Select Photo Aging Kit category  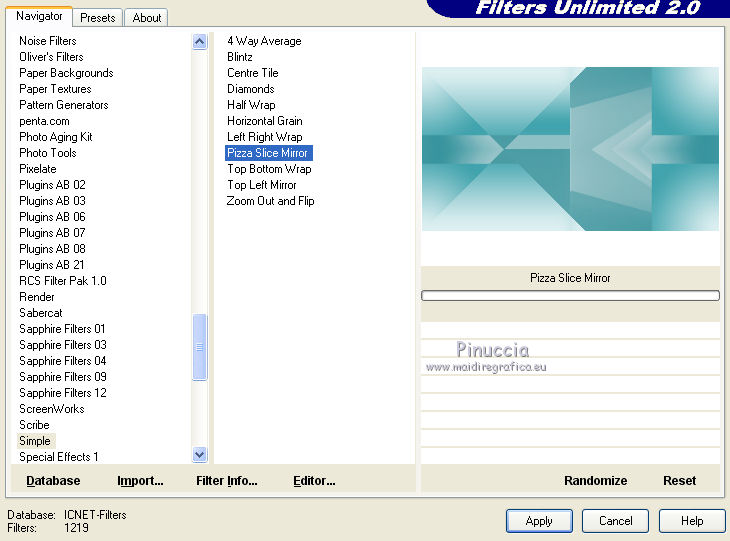[x=56, y=137]
